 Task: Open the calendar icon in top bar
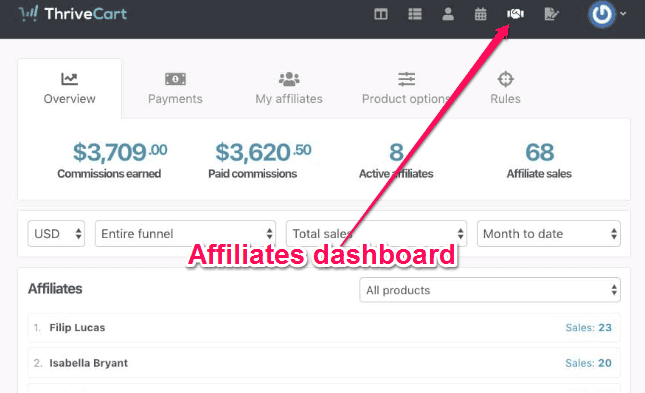coord(480,14)
